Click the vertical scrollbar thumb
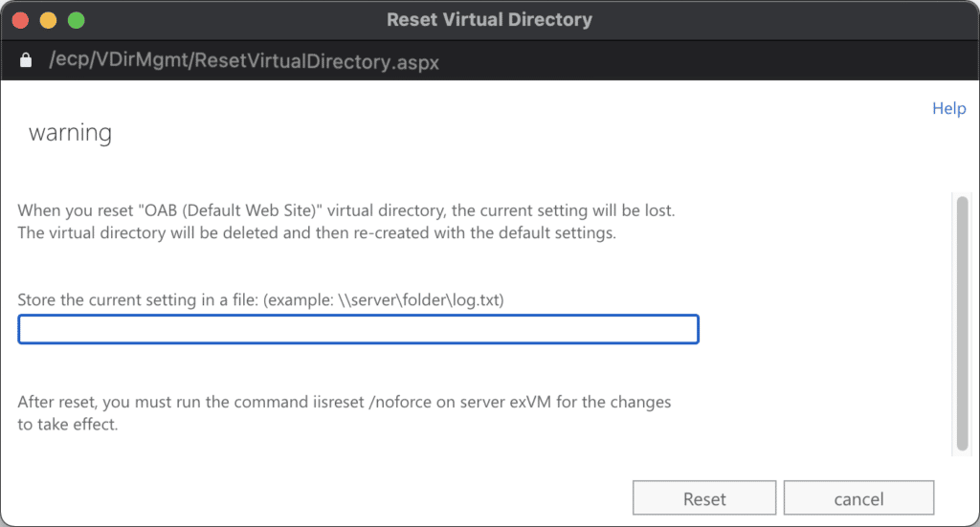Viewport: 980px width, 527px height. (963, 323)
